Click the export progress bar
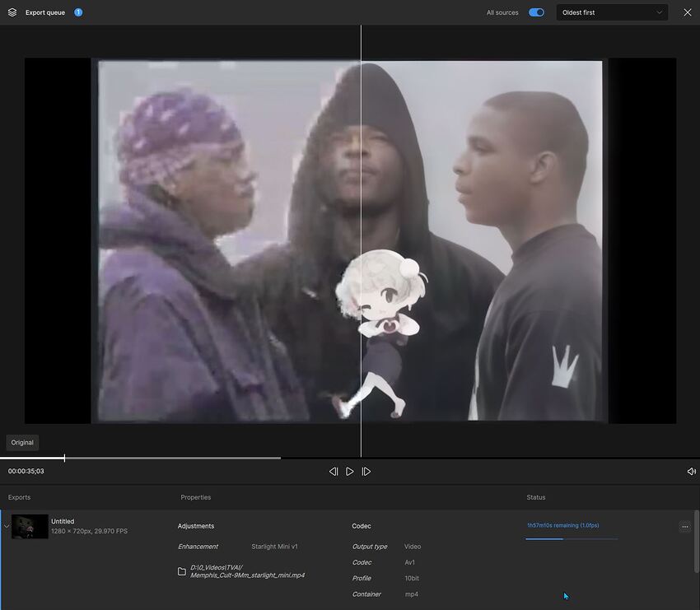 (572, 539)
